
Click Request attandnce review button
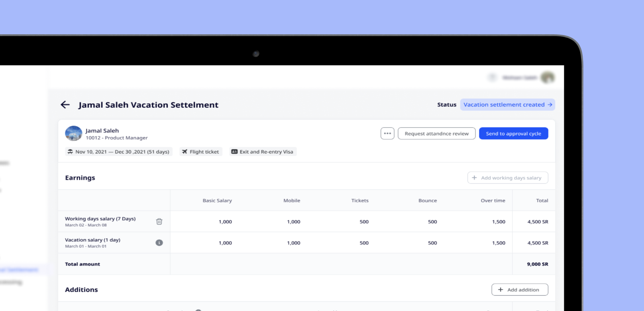(436, 134)
